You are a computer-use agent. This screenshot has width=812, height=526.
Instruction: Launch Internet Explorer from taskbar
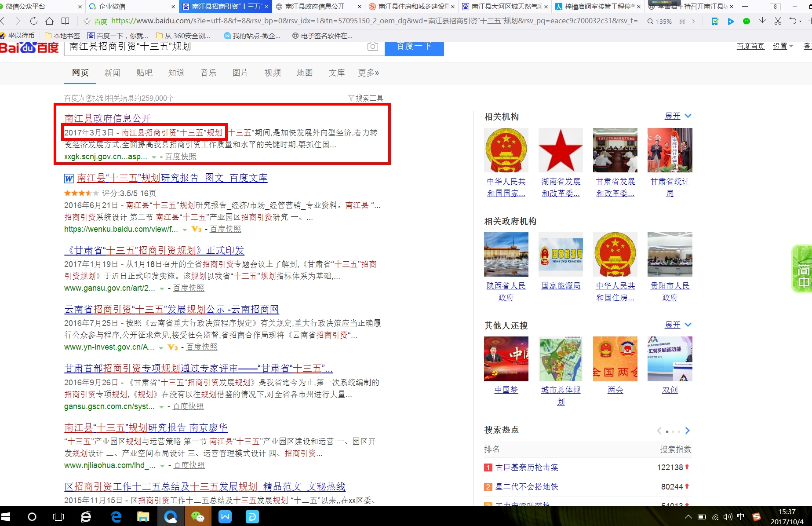[x=86, y=517]
